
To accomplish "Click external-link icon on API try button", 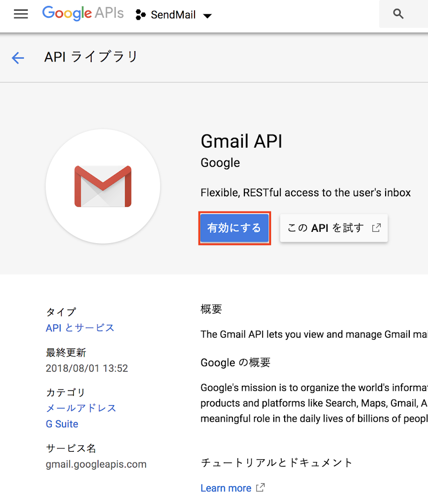I will point(377,228).
